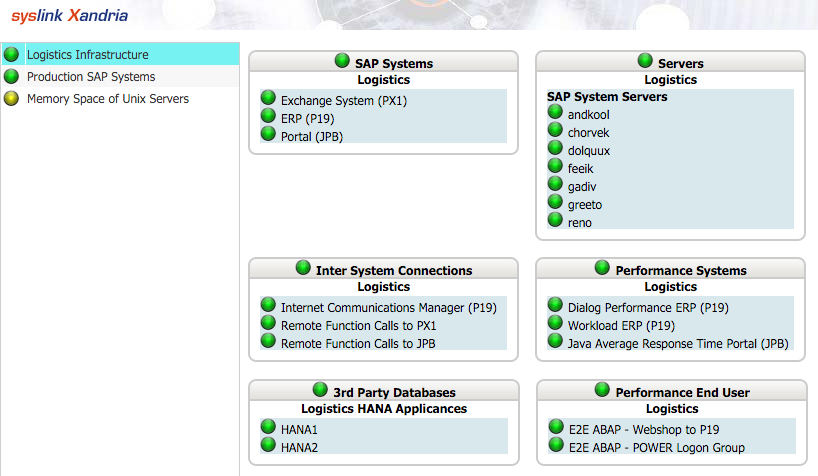Click the green status icon beside Exchange System (PX1)

click(268, 98)
